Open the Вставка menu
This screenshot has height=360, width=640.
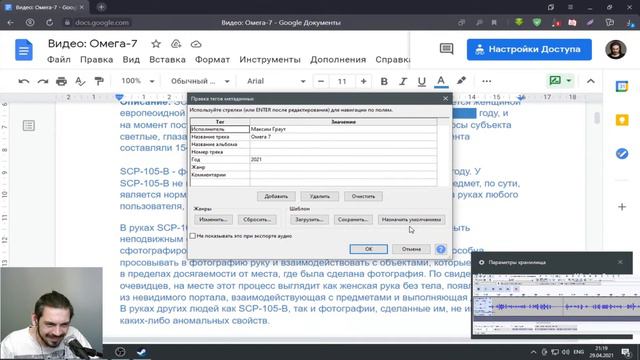[167, 60]
